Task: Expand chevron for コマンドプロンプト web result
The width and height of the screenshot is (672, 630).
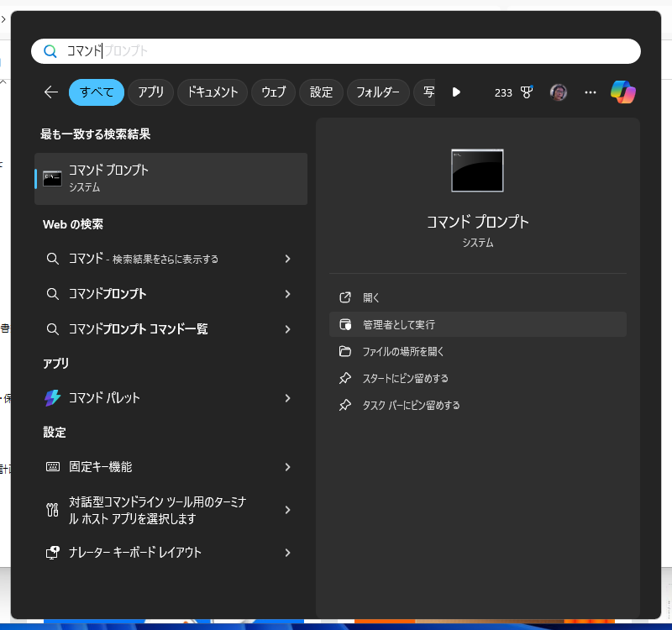Action: point(287,294)
